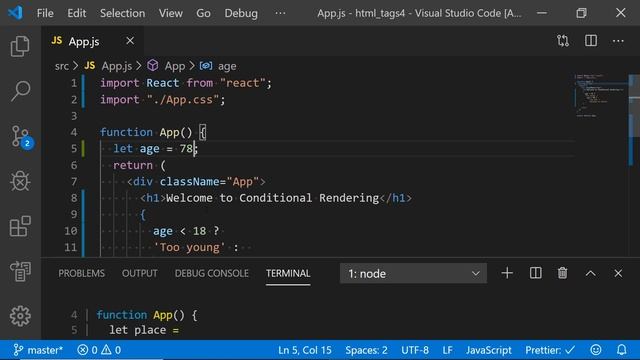640x360 pixels.
Task: Split the terminal panel
Action: [536, 273]
